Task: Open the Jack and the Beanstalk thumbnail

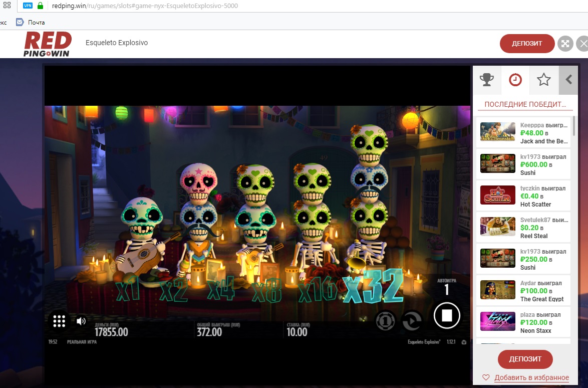Action: click(498, 132)
